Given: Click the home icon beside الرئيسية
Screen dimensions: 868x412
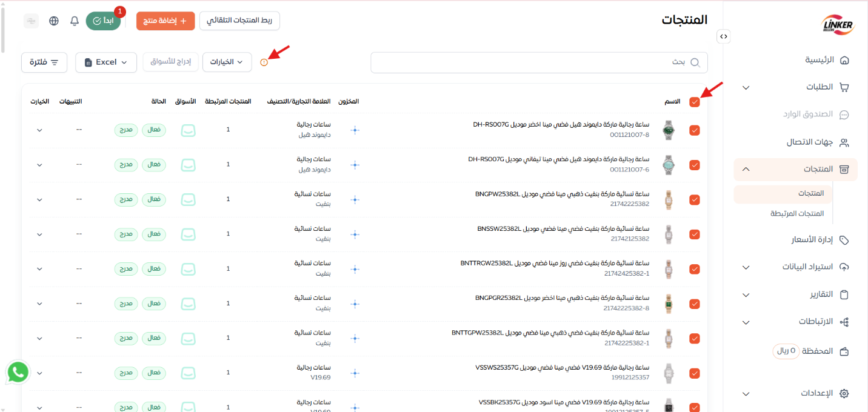Looking at the screenshot, I should pyautogui.click(x=844, y=60).
